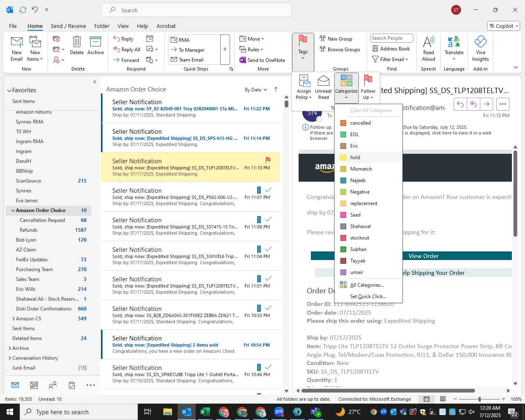
Task: Toggle complete checkmark on 10:46 PM email
Action: pyautogui.click(x=268, y=367)
